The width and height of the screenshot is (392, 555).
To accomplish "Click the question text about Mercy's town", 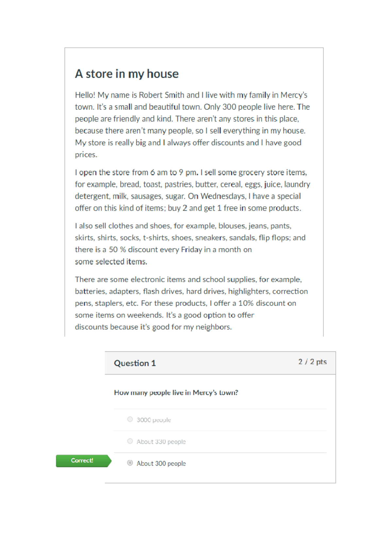I will pyautogui.click(x=176, y=393).
